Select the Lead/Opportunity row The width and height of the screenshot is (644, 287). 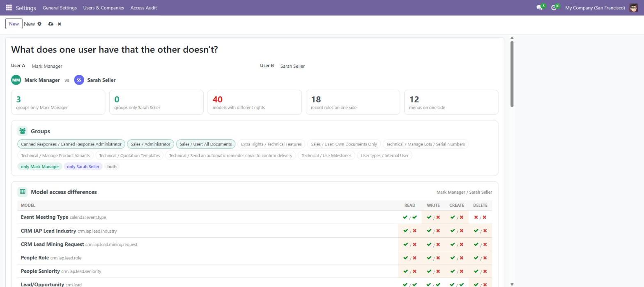(255, 283)
